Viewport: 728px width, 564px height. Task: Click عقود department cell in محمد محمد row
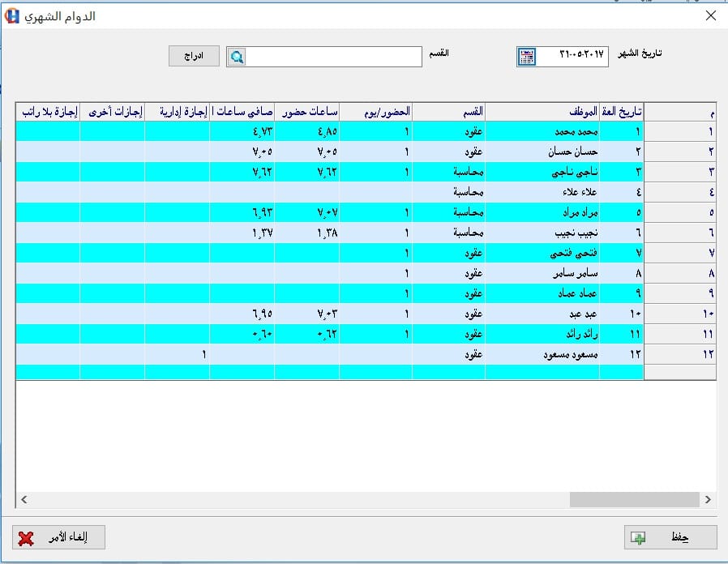(449, 131)
